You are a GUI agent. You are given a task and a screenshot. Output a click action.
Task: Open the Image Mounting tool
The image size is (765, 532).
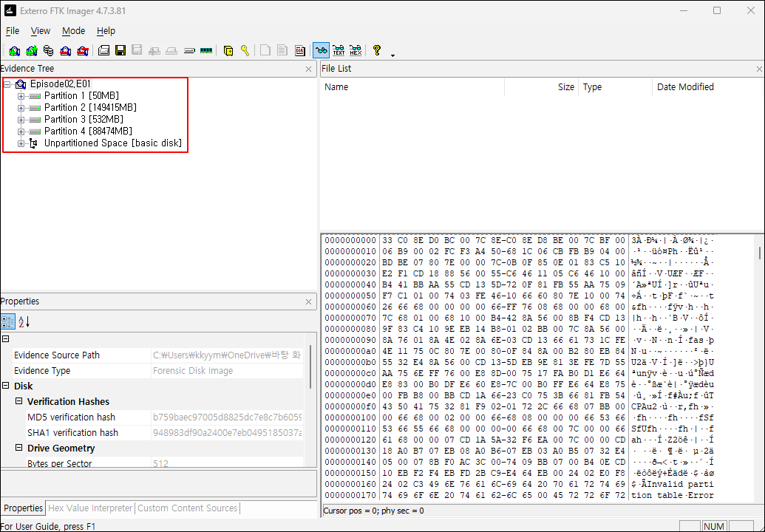coord(48,50)
